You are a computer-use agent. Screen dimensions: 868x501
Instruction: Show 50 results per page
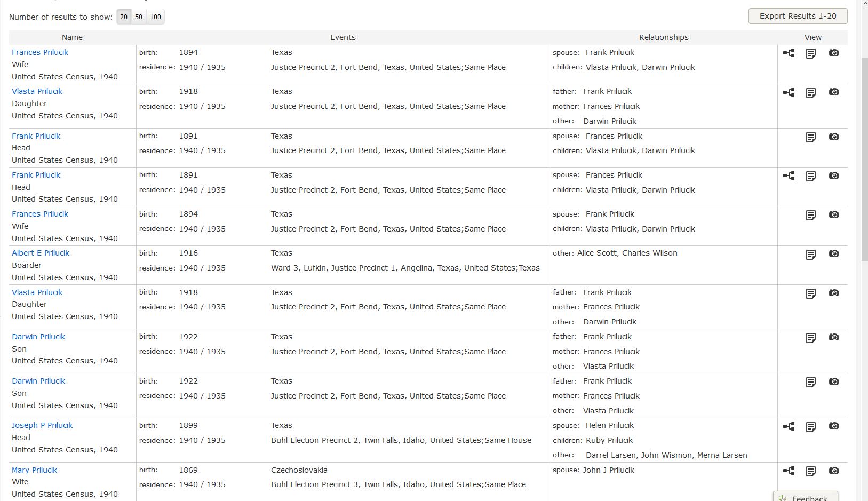tap(139, 17)
